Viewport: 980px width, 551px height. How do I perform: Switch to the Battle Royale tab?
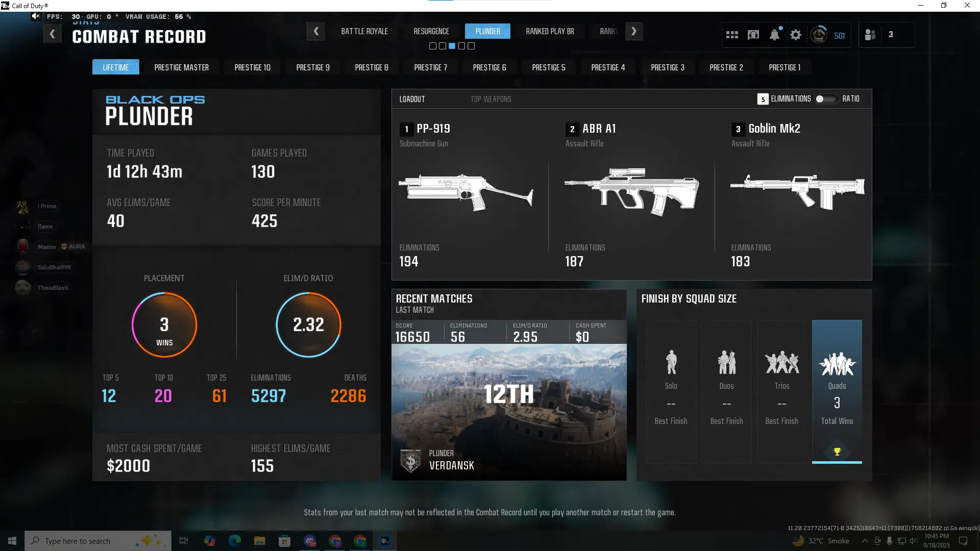pos(364,31)
